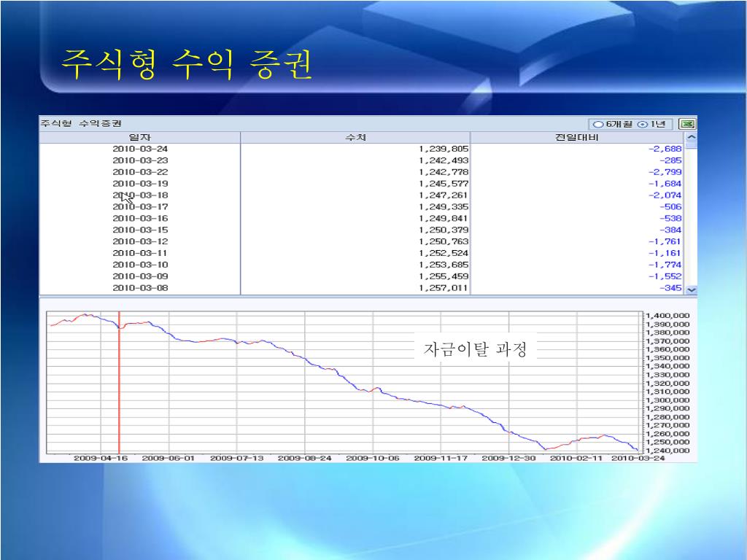Click the 1,400,000 chart y-axis label

click(x=668, y=316)
